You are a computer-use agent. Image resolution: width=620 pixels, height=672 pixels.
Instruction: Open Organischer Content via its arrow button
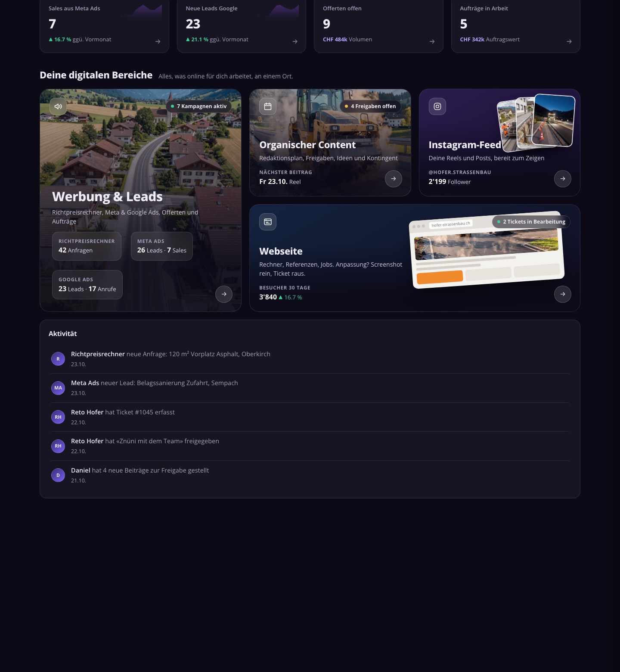pos(394,179)
